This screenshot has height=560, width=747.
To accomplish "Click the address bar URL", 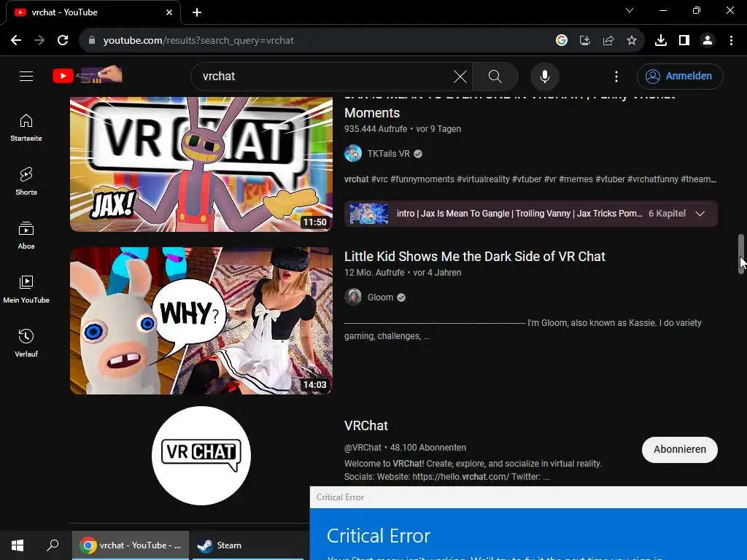I will point(198,41).
